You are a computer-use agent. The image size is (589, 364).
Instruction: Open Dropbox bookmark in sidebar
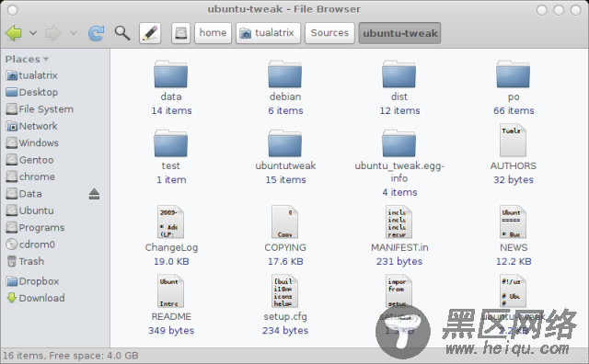[x=33, y=281]
